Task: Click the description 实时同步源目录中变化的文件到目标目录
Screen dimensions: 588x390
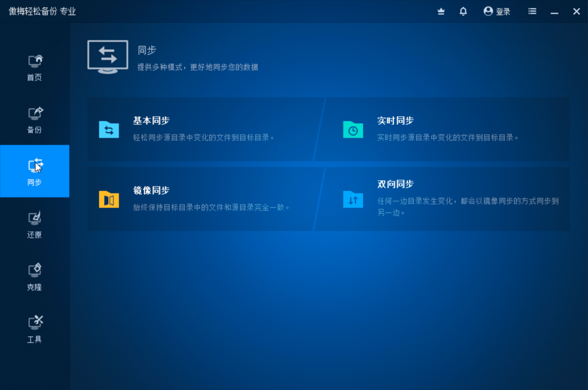Action: (x=448, y=138)
